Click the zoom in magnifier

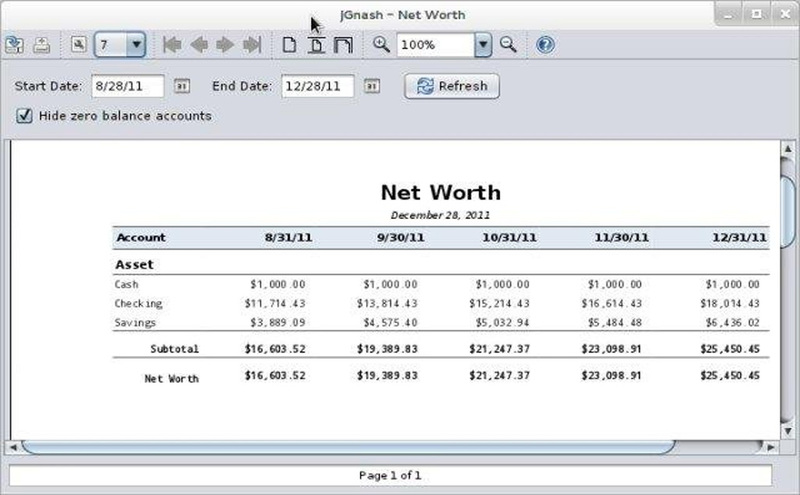381,44
